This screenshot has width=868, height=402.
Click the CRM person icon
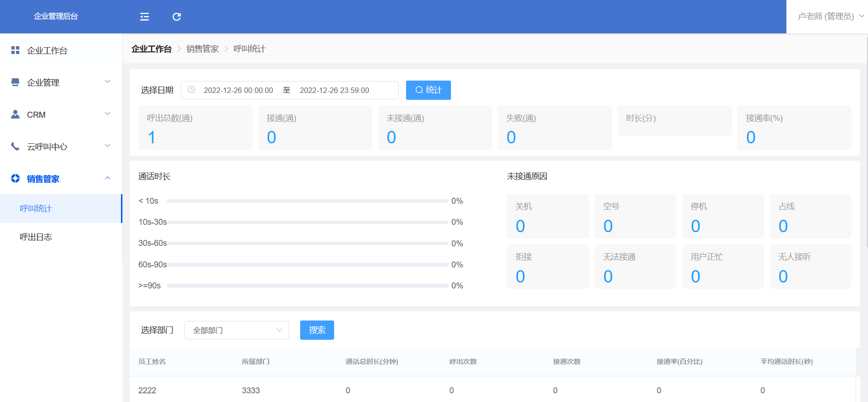pos(15,114)
